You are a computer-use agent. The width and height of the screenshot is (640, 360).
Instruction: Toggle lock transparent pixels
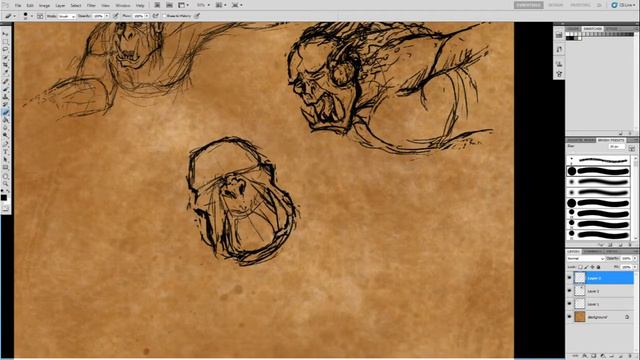coord(580,267)
